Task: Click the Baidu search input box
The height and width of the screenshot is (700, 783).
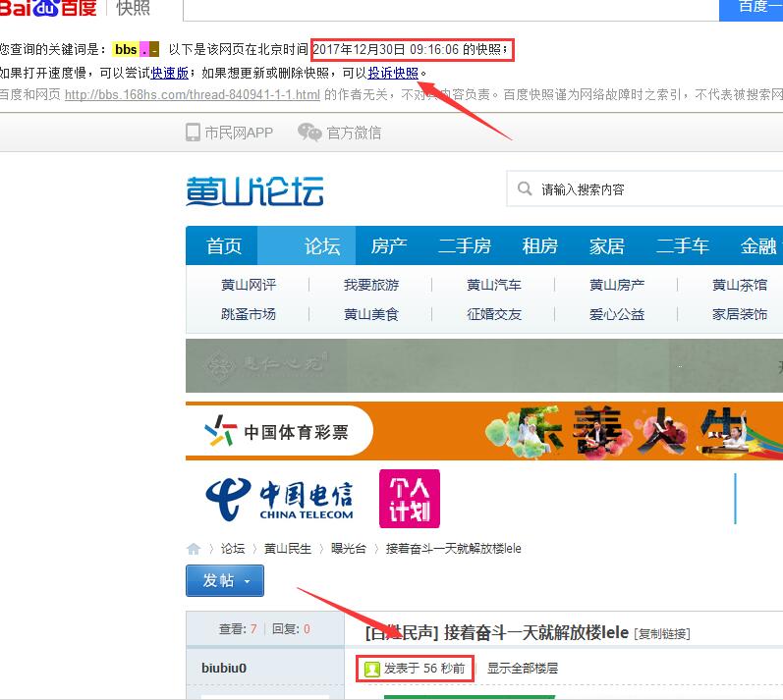Action: pyautogui.click(x=451, y=10)
